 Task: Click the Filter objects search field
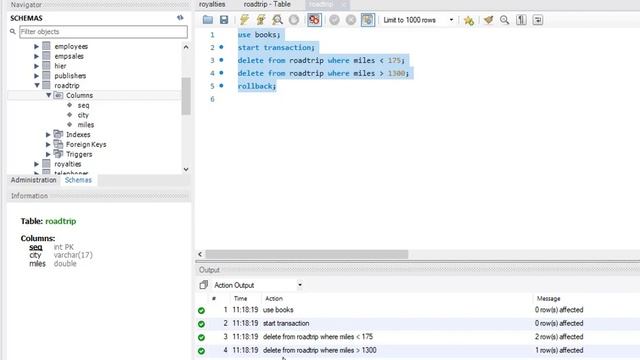point(103,32)
